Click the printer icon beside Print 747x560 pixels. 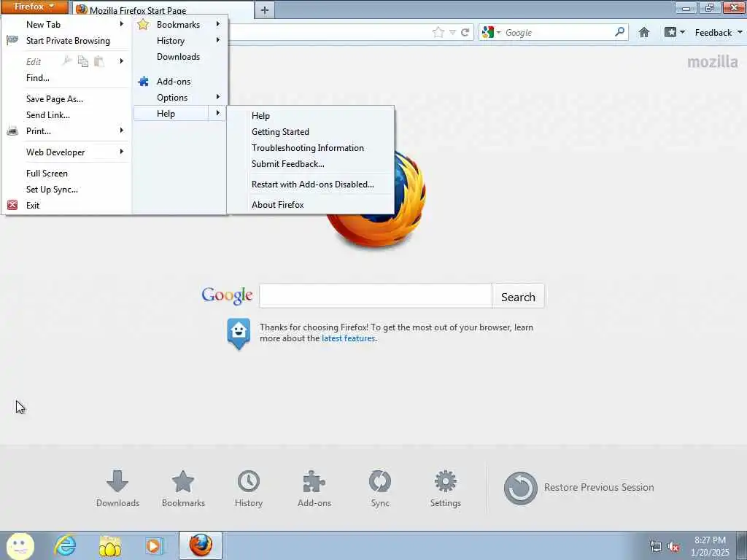[12, 131]
